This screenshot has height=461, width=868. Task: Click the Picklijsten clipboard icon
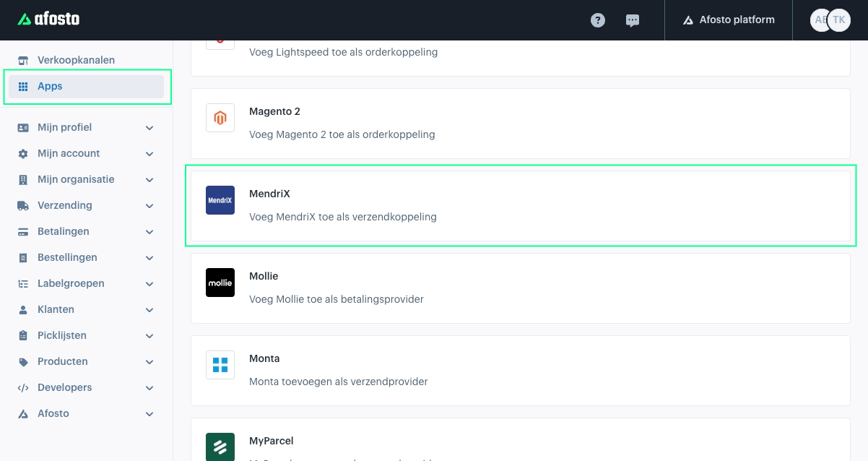click(23, 335)
